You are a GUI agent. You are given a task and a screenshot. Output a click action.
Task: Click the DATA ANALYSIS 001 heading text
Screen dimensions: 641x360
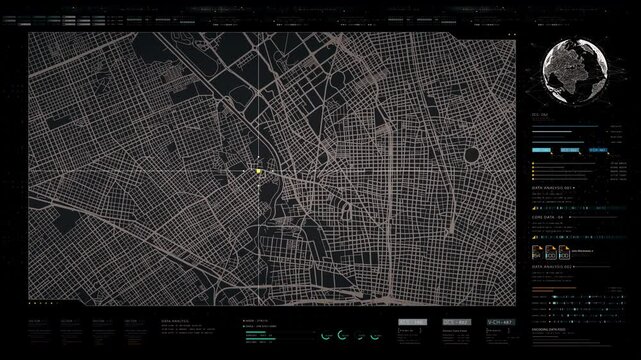pyautogui.click(x=551, y=188)
